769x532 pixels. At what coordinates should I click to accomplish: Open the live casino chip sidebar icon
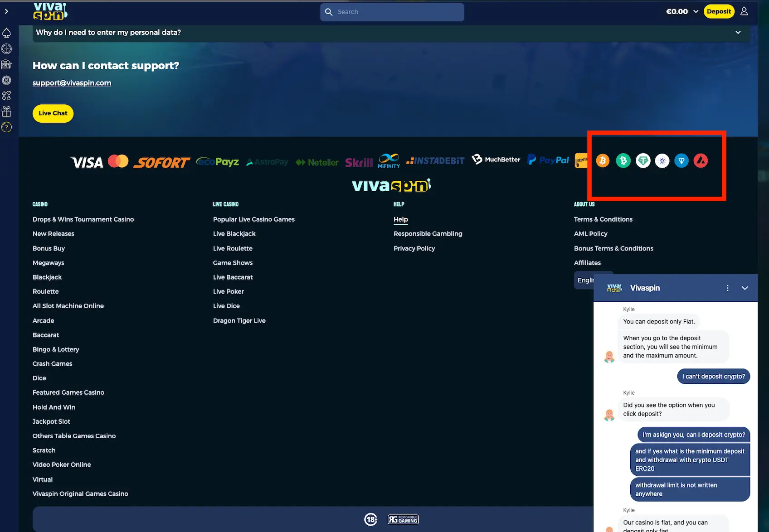click(6, 49)
